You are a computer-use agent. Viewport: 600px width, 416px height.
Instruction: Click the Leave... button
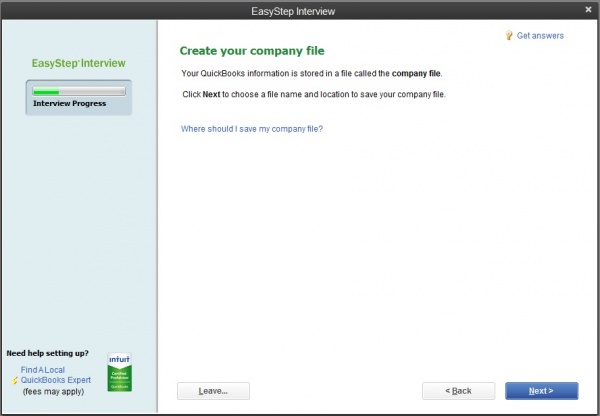click(x=213, y=391)
